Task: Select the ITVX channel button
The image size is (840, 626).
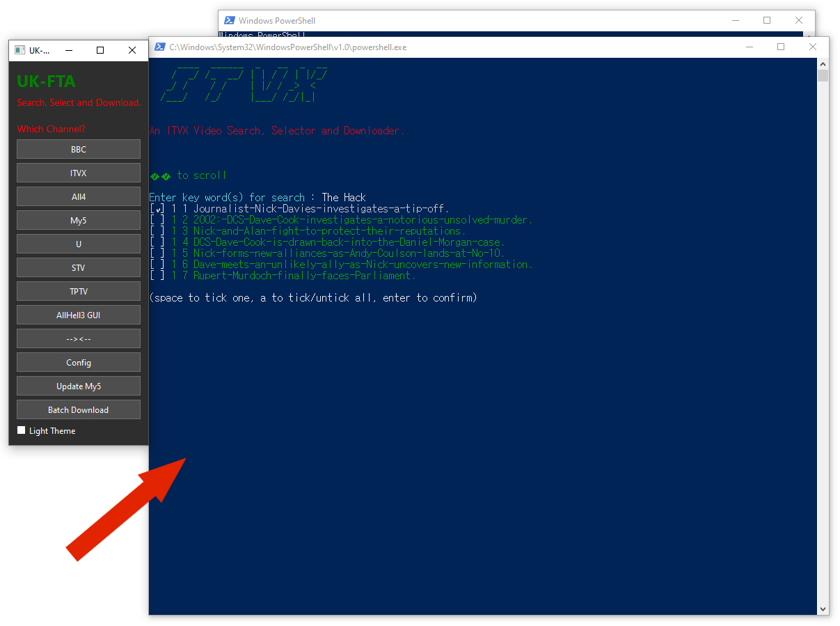Action: tap(79, 173)
